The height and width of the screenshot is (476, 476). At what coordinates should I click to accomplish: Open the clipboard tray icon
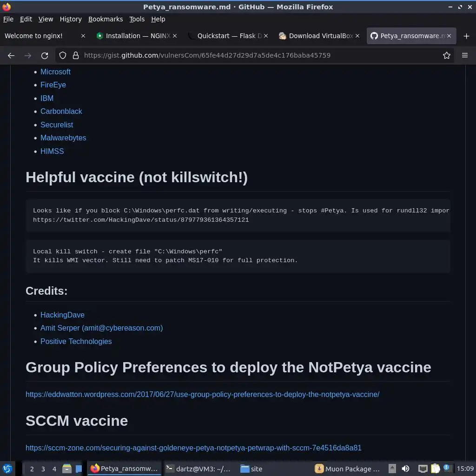click(x=435, y=469)
